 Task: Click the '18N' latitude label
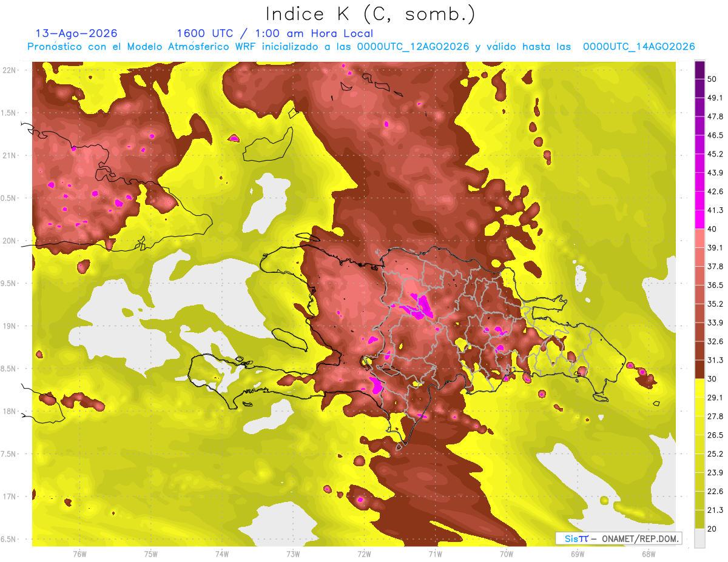[10, 412]
